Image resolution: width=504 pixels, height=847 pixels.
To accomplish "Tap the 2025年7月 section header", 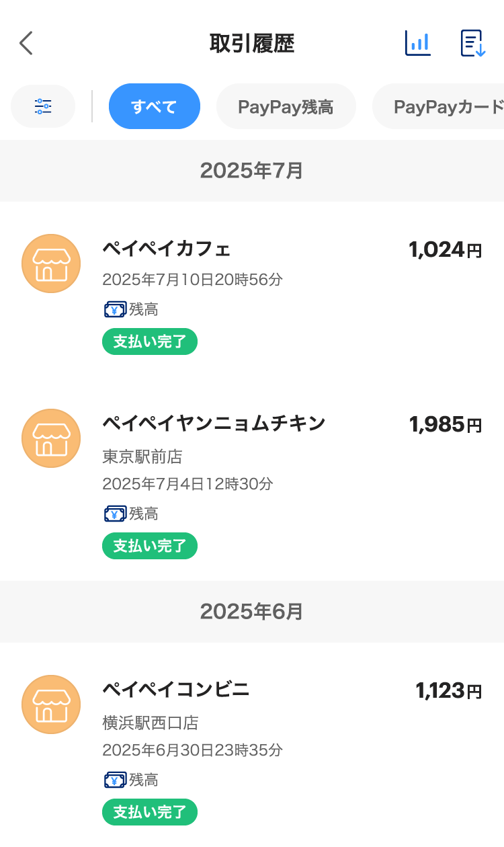I will point(252,171).
